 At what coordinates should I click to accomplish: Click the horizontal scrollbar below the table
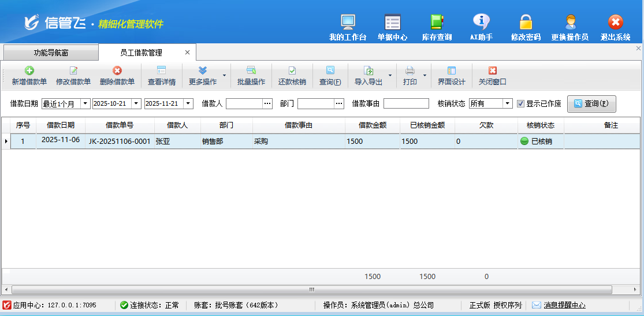point(312,289)
